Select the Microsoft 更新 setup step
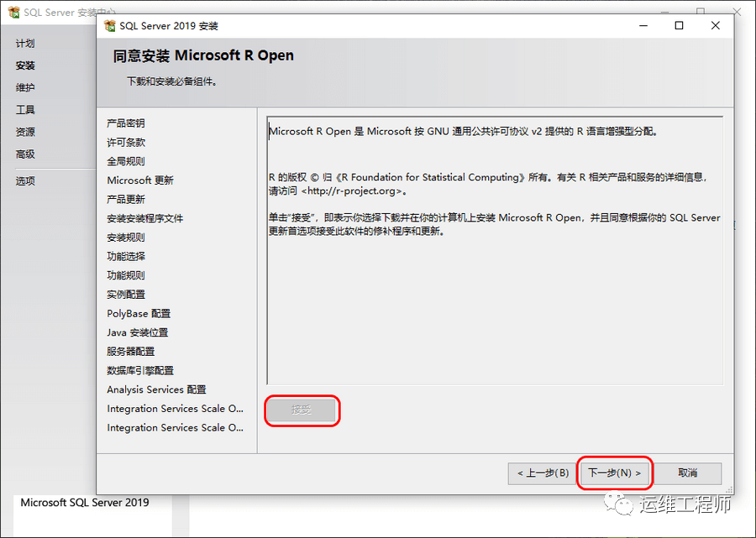This screenshot has width=756, height=538. [x=140, y=180]
